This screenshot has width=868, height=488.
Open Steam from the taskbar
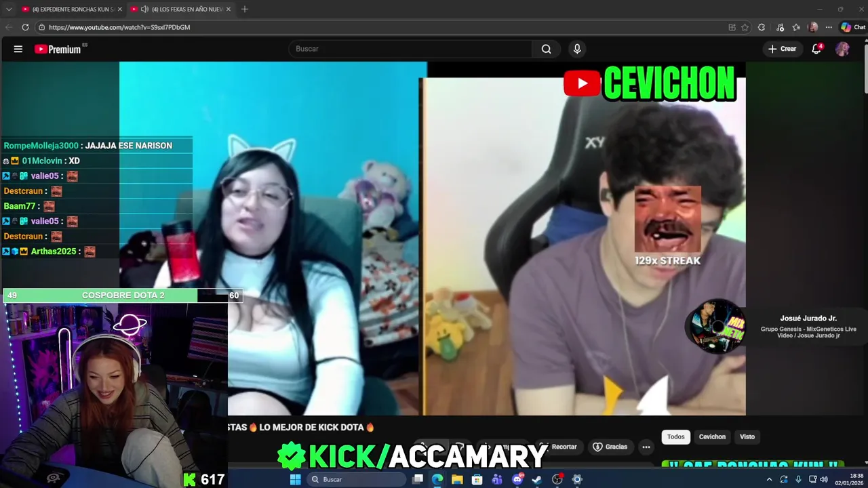tap(537, 479)
